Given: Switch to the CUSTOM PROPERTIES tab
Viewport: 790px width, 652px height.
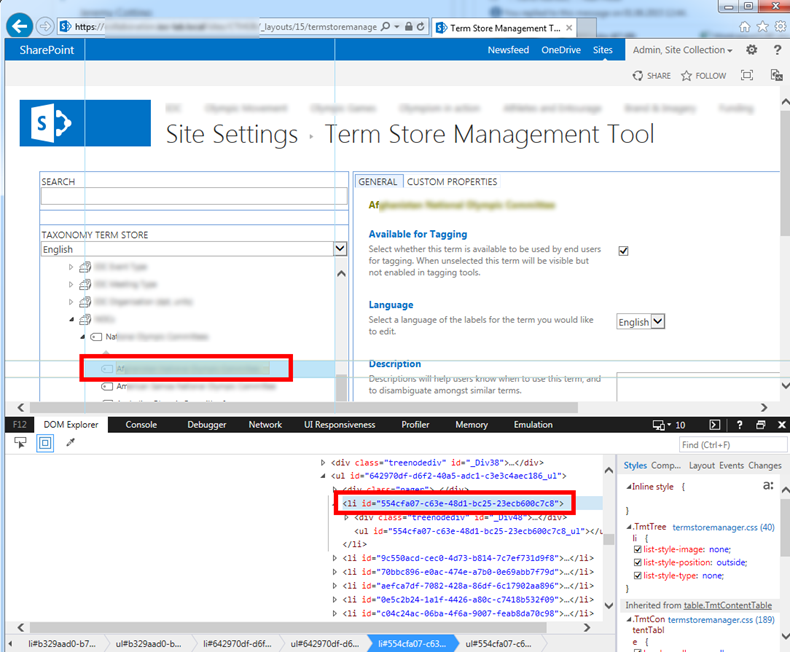Looking at the screenshot, I should click(452, 181).
